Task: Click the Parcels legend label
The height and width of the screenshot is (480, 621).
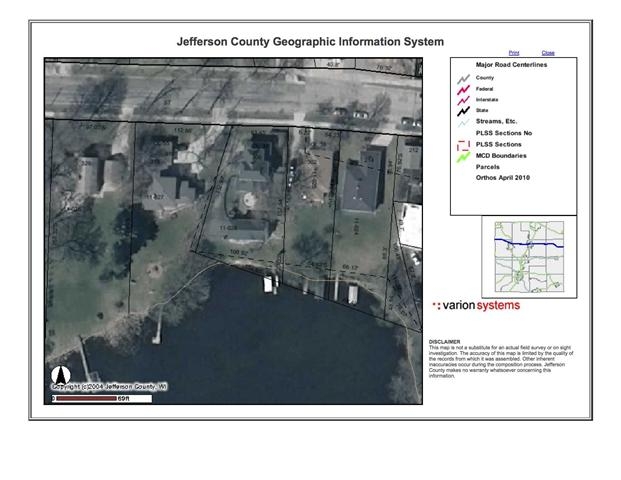Action: coord(488,166)
